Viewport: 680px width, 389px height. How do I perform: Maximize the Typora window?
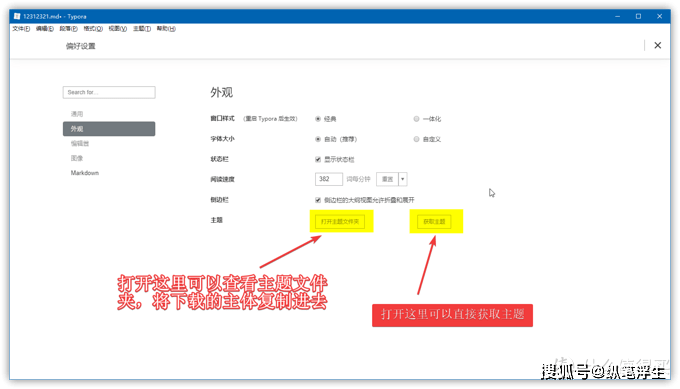coord(638,16)
